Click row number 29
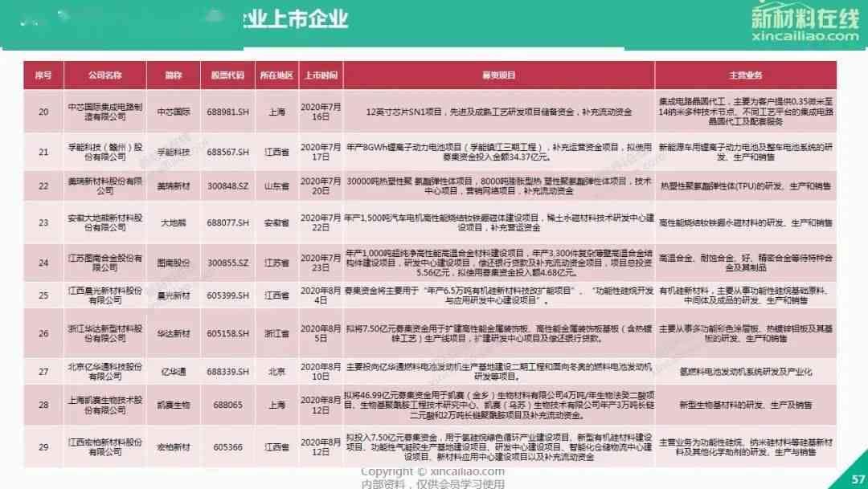868x489 pixels. point(43,447)
